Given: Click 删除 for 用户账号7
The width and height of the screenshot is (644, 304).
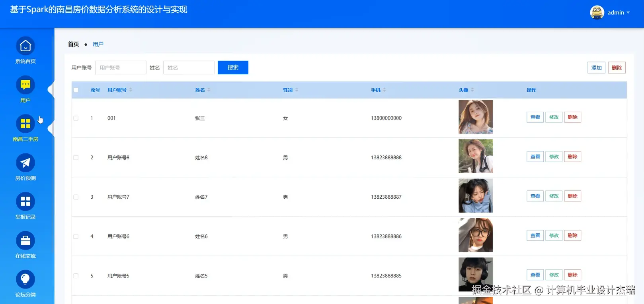Looking at the screenshot, I should click(x=572, y=196).
